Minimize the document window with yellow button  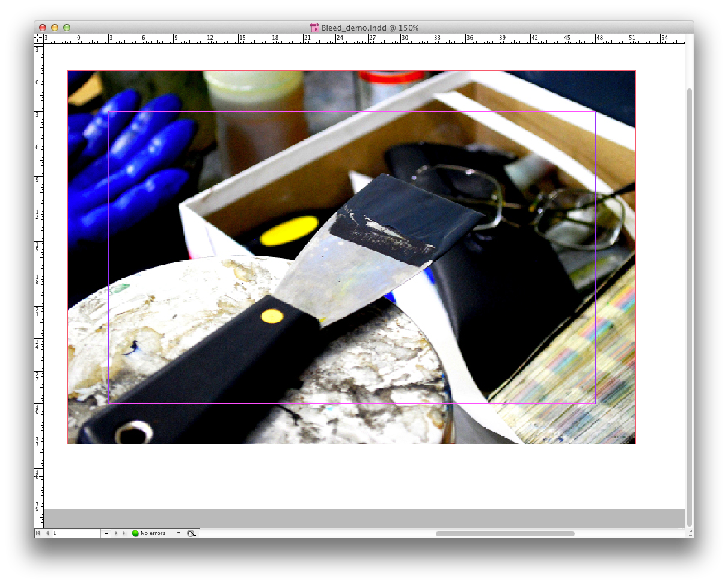pos(55,28)
